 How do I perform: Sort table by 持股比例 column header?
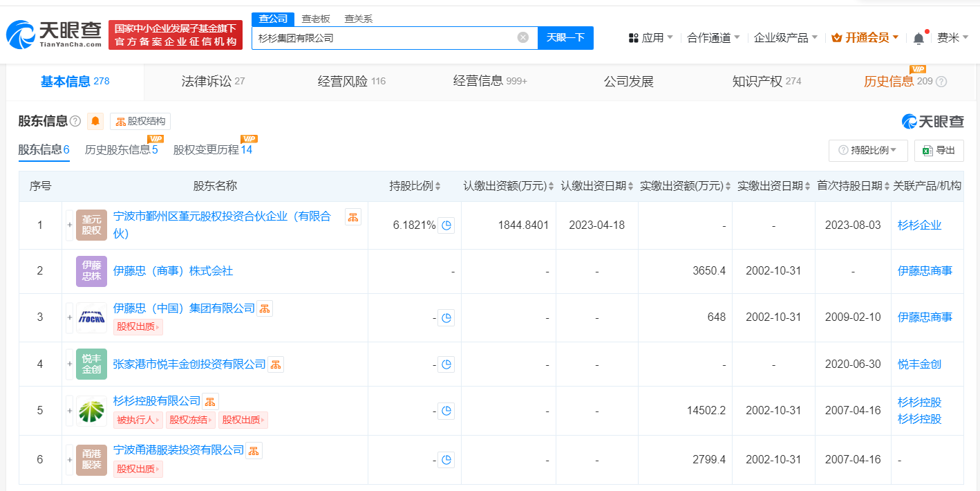coord(415,186)
